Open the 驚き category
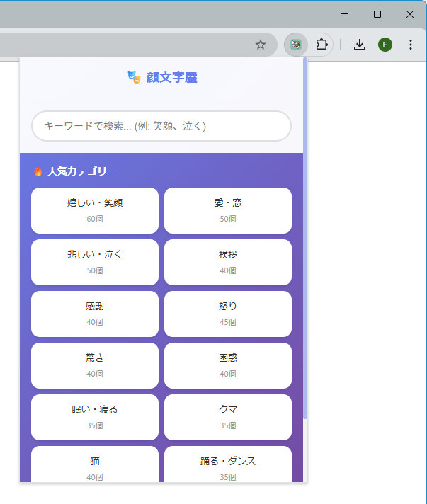 95,365
